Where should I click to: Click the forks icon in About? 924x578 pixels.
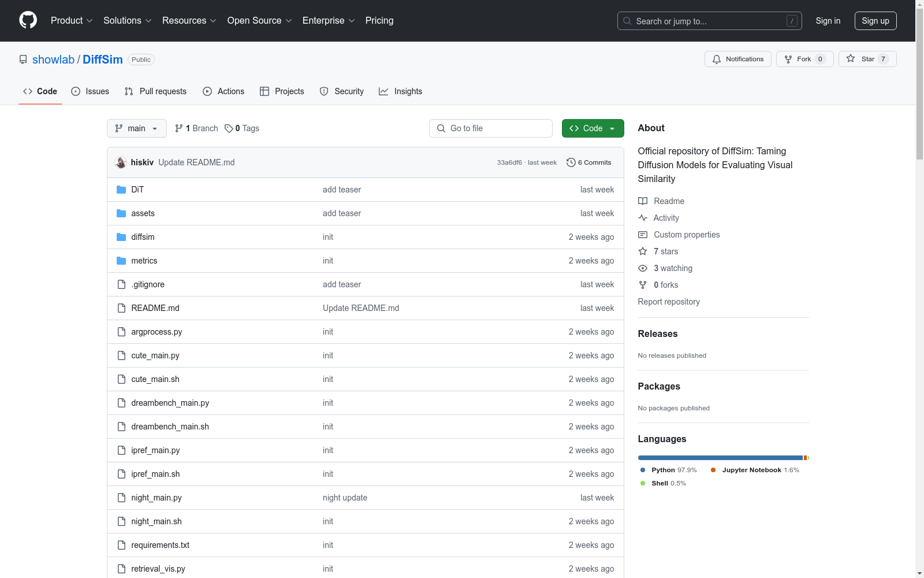(x=643, y=285)
